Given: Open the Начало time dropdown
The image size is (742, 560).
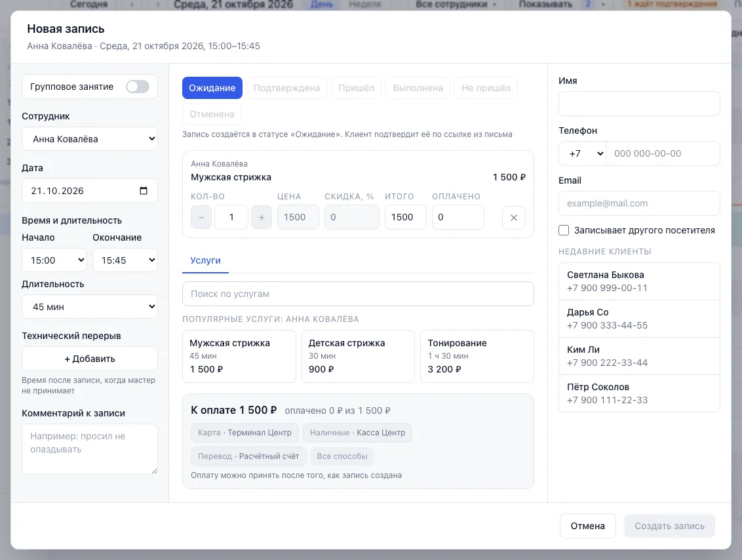Looking at the screenshot, I should click(54, 260).
